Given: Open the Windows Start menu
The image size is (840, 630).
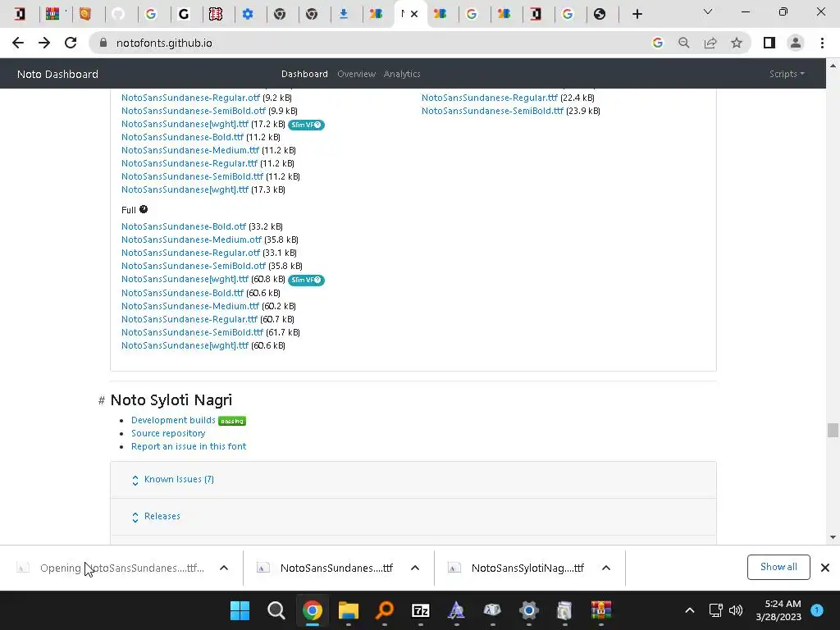Looking at the screenshot, I should (x=240, y=610).
